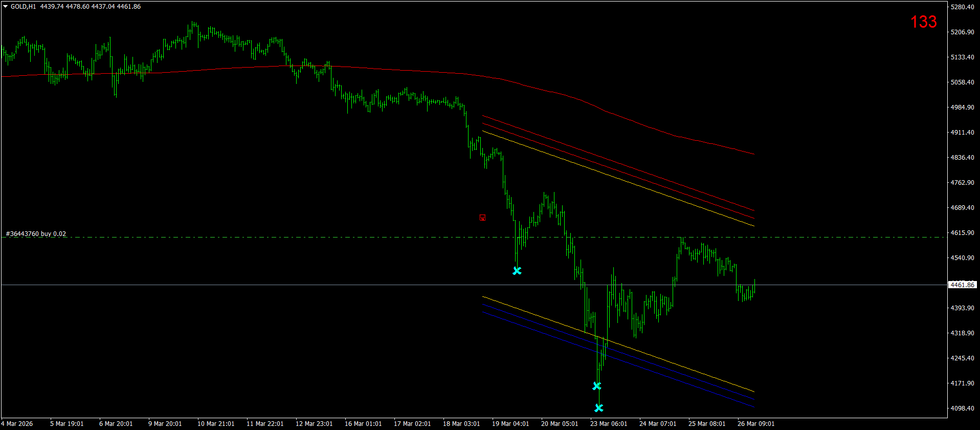
Task: Open the triangle dropdown beside GOLD,H1 title
Action: [x=5, y=7]
